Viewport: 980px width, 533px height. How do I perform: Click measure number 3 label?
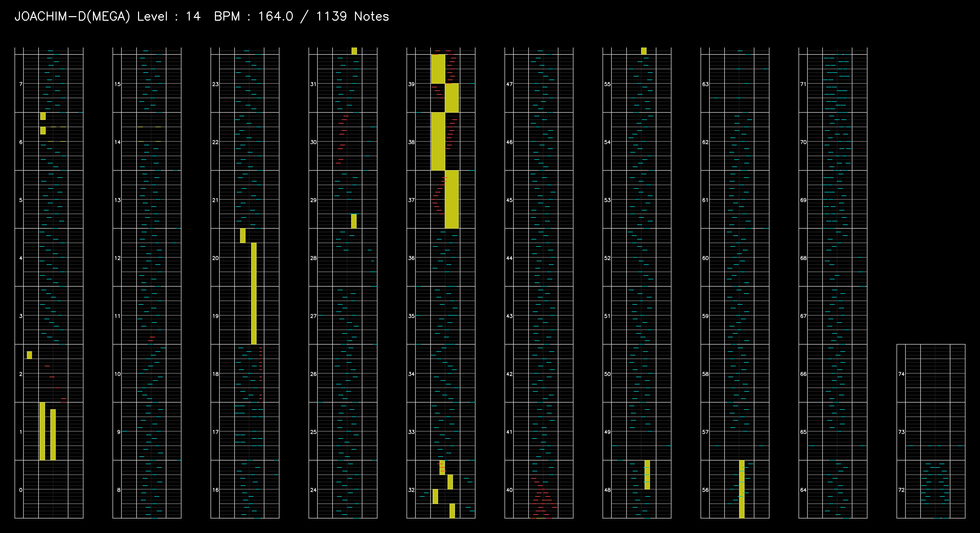21,316
